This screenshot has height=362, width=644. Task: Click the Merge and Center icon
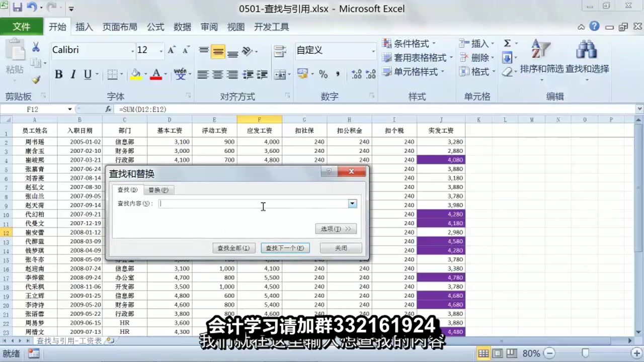tap(280, 73)
